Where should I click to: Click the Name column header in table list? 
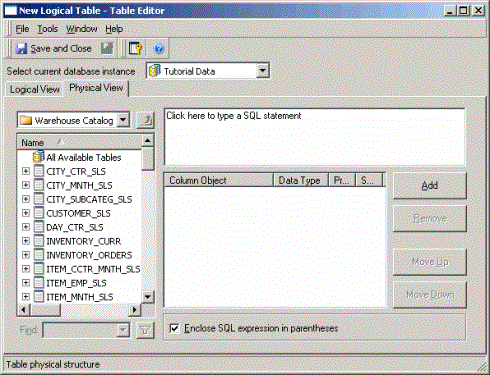tap(79, 143)
